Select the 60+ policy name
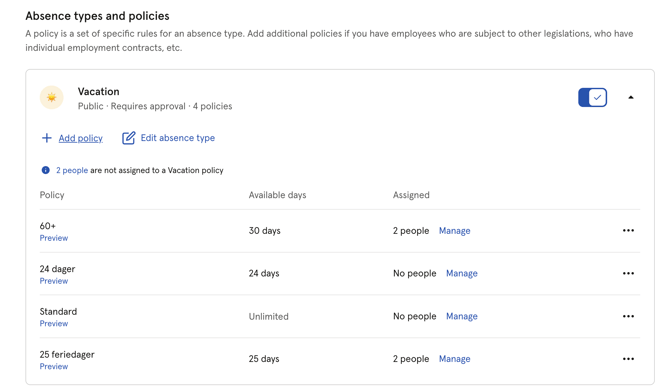Viewport: 670px width, 391px height. pos(48,226)
